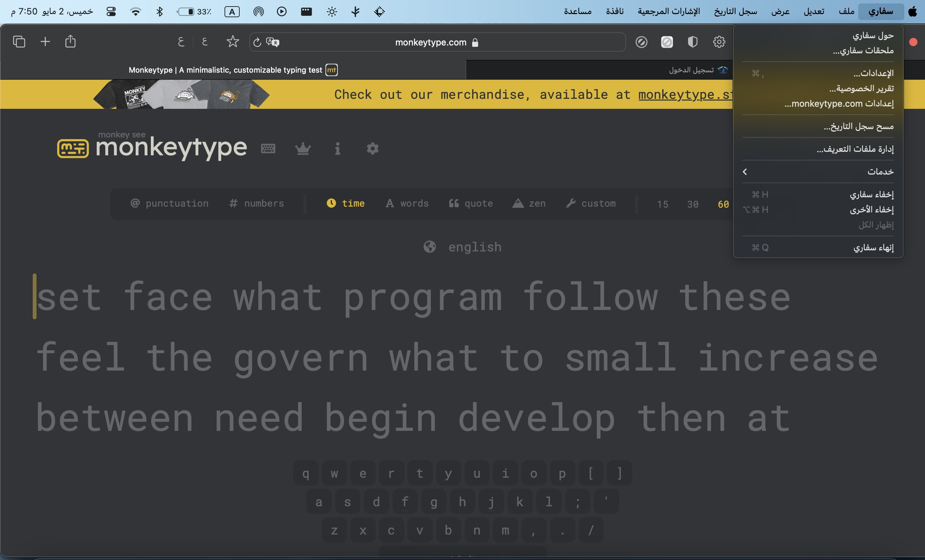The image size is (925, 560).
Task: Select the quote test mode
Action: (471, 204)
